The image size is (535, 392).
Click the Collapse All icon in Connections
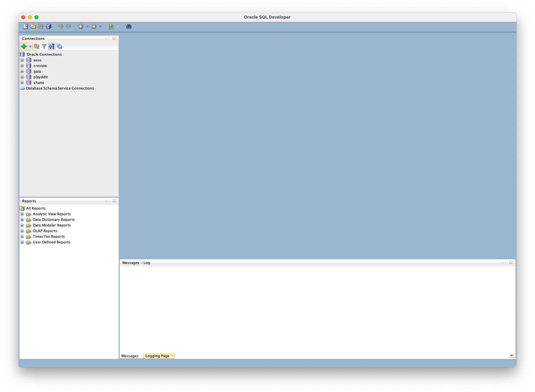click(59, 46)
